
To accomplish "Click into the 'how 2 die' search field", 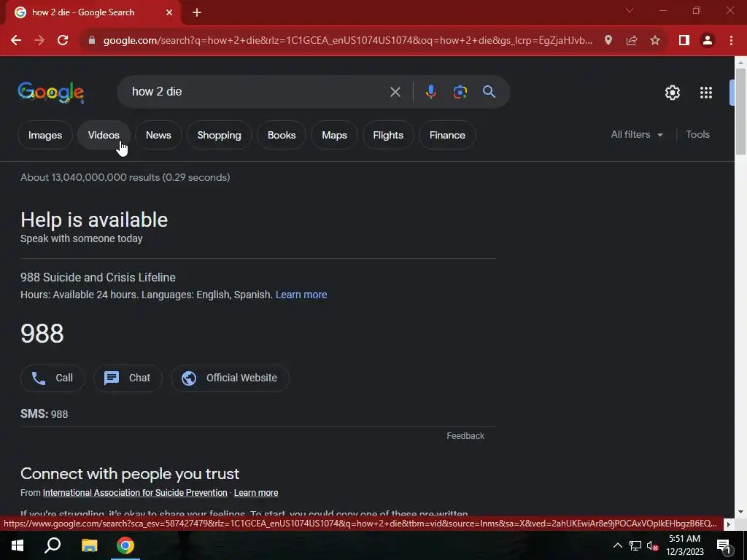I will click(258, 92).
